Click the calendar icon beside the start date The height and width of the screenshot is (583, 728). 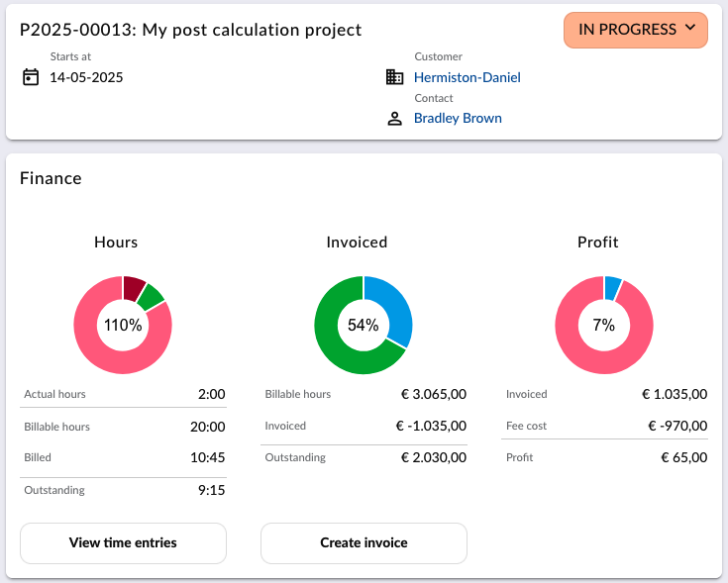pos(31,77)
